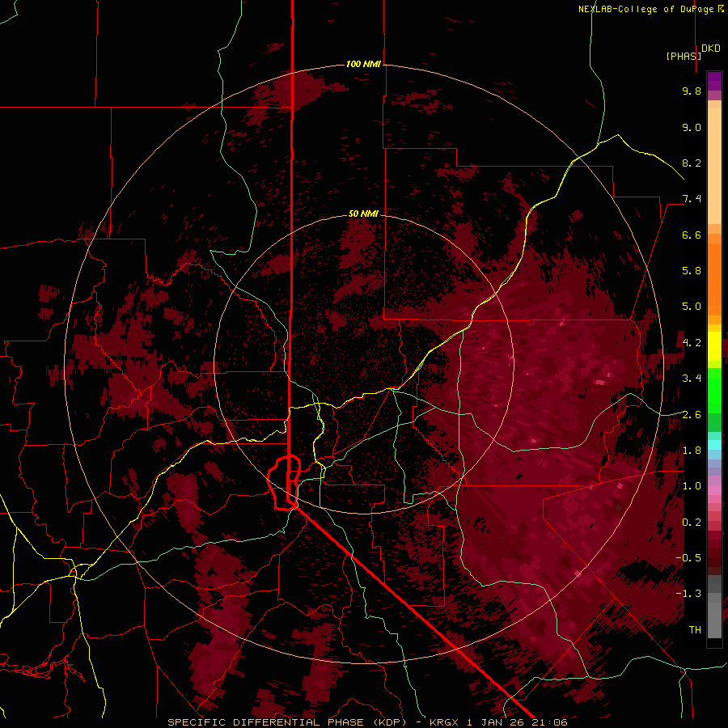Click the thick red closed outline near radar
The height and width of the screenshot is (728, 728).
point(284,483)
